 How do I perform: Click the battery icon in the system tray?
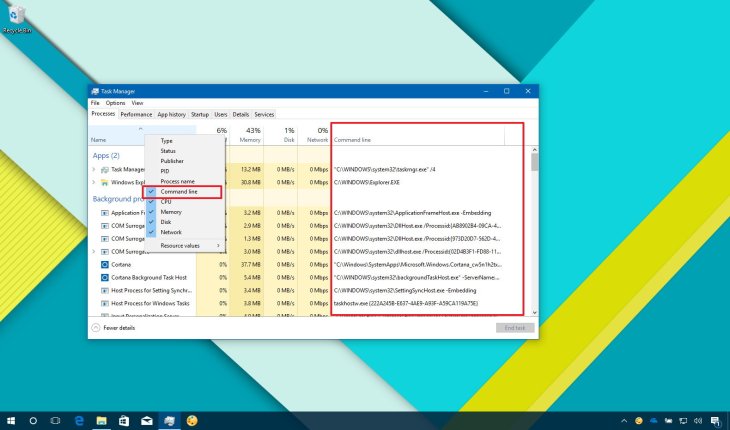[x=669, y=421]
